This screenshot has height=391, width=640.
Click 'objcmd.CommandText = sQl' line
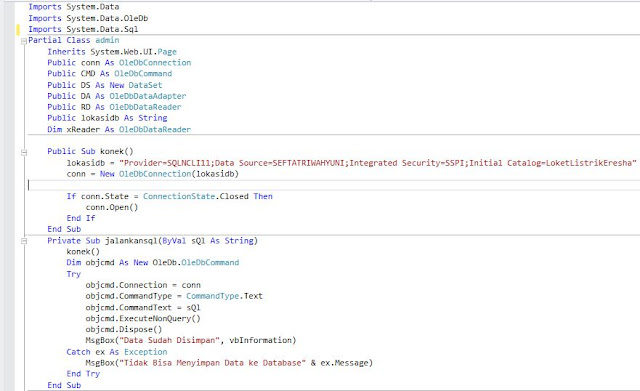(x=143, y=308)
